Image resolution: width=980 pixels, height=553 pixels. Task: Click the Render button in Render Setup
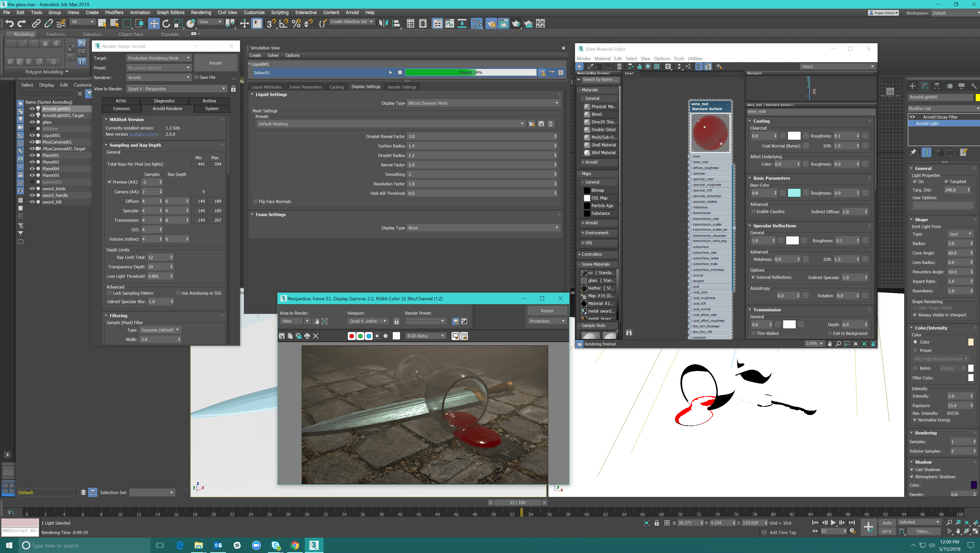[216, 63]
